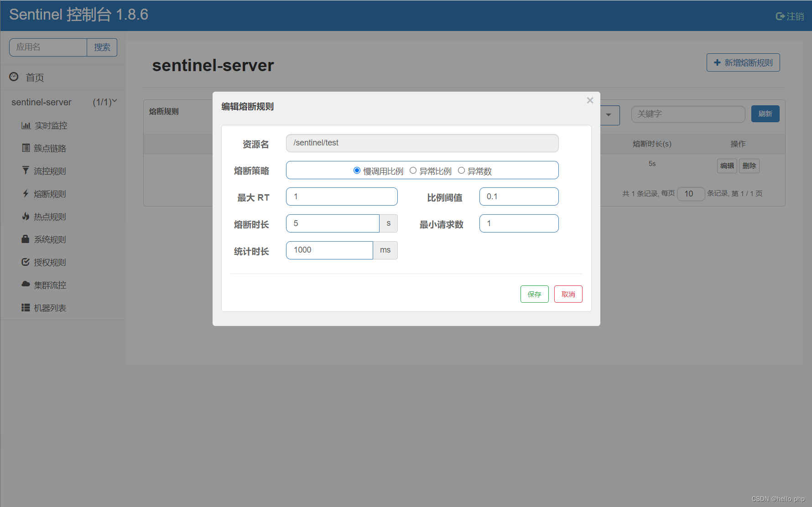This screenshot has height=507, width=812.
Task: Click the page size field showing 10
Action: click(691, 194)
